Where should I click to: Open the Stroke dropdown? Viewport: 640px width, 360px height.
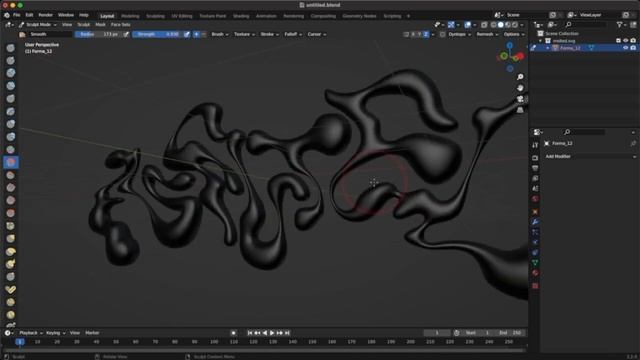pos(269,34)
